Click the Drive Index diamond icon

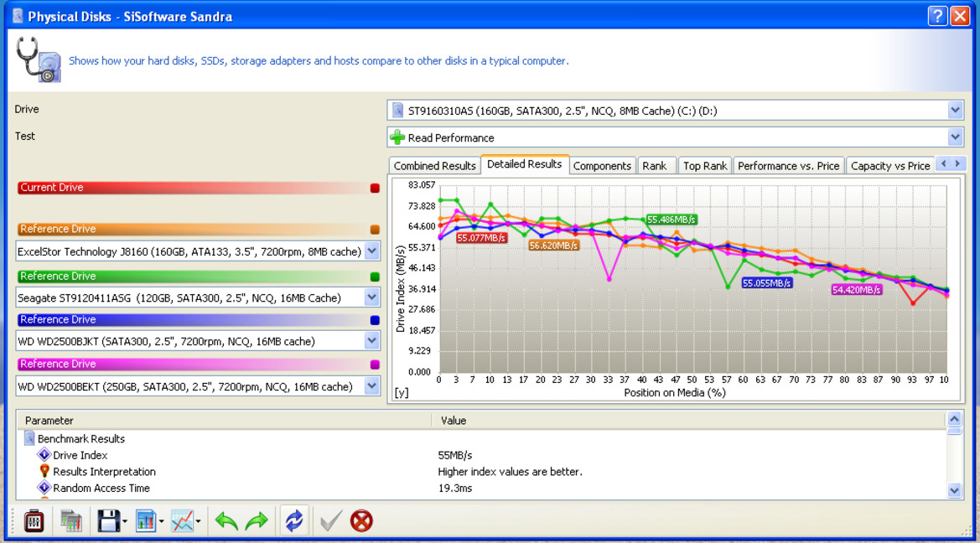(x=44, y=455)
